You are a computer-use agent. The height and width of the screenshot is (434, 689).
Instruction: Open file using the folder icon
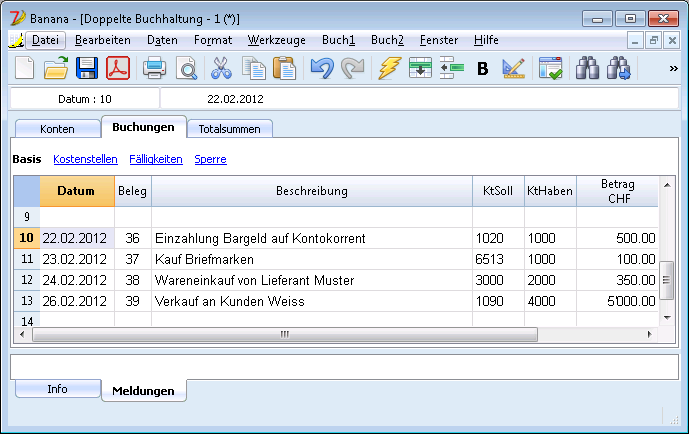tap(56, 68)
